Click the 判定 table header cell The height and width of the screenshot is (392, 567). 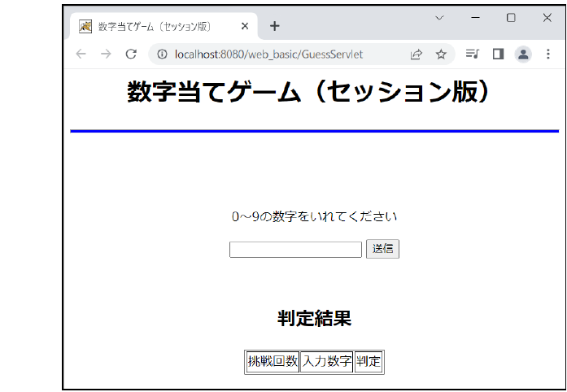click(369, 362)
